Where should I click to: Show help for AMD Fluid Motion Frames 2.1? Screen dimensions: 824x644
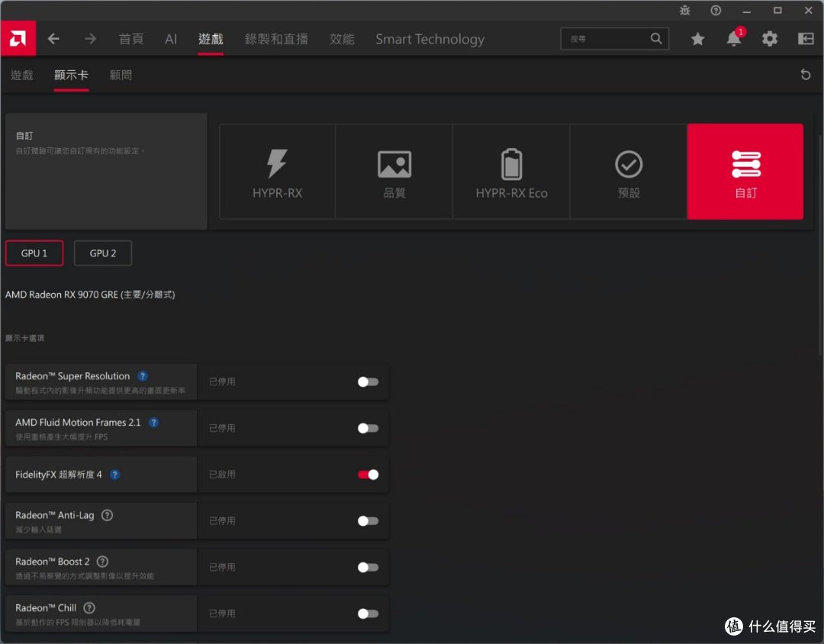(153, 422)
